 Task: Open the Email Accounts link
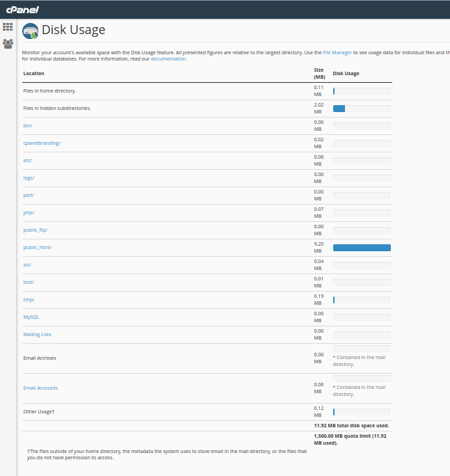coord(40,388)
